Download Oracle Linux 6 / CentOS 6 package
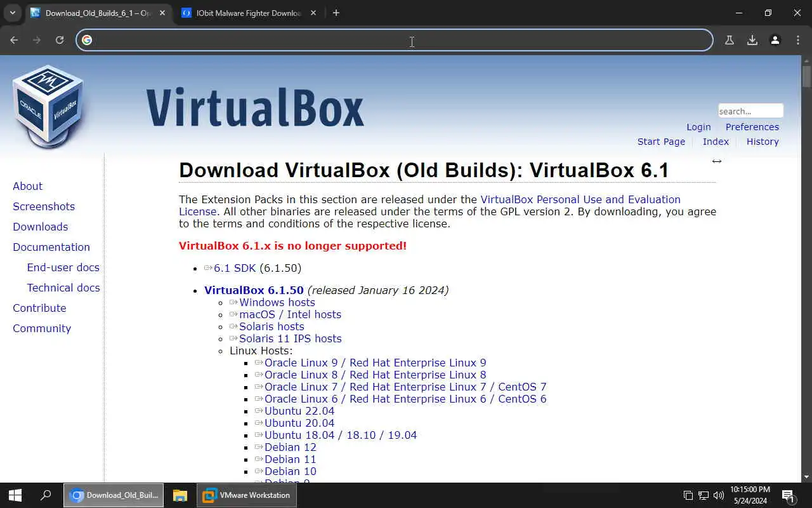 [x=405, y=399]
